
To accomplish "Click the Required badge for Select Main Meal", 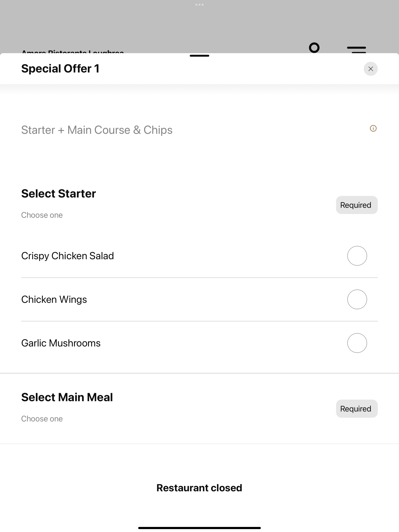I will click(357, 409).
